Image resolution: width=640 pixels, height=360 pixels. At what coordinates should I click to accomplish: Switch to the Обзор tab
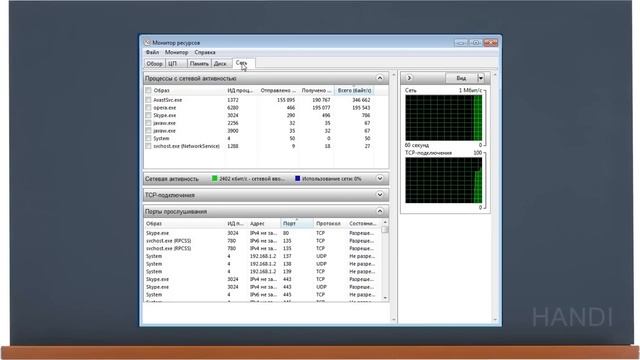(154, 64)
